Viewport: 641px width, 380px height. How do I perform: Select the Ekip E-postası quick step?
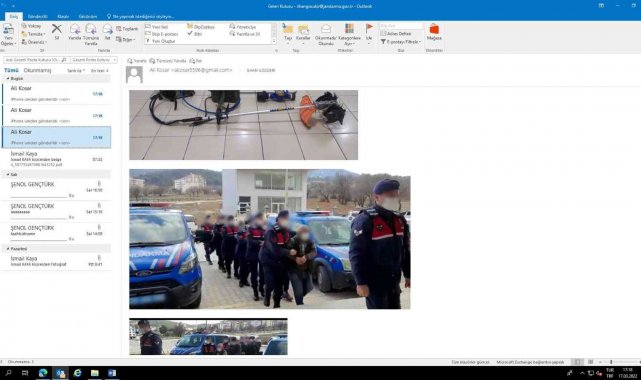tap(162, 34)
